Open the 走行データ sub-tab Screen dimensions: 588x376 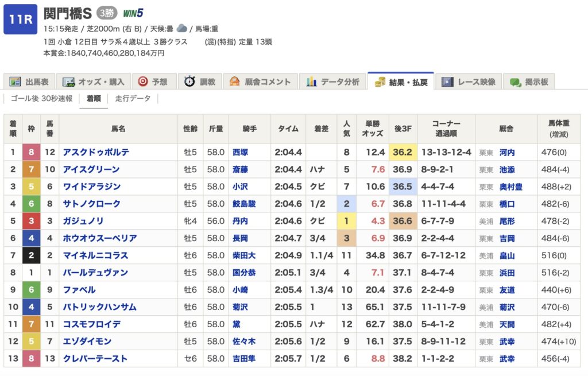[133, 99]
